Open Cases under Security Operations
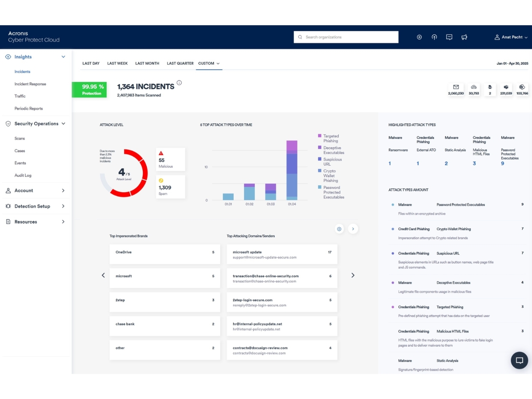The height and width of the screenshot is (399, 532). coord(20,151)
